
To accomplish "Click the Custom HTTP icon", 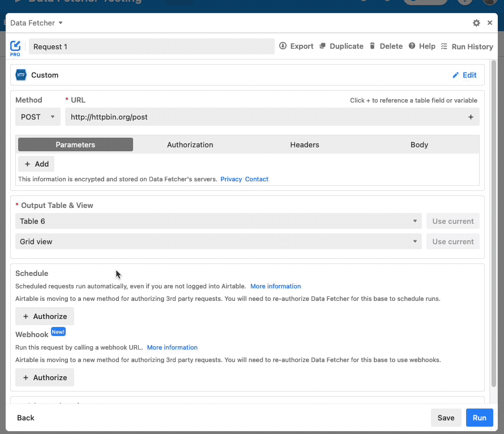I will (21, 75).
